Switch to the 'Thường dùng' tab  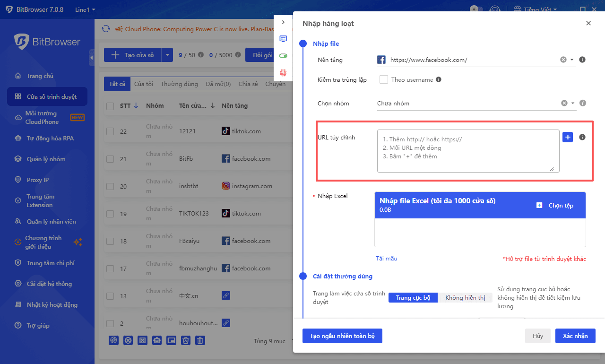click(x=179, y=83)
